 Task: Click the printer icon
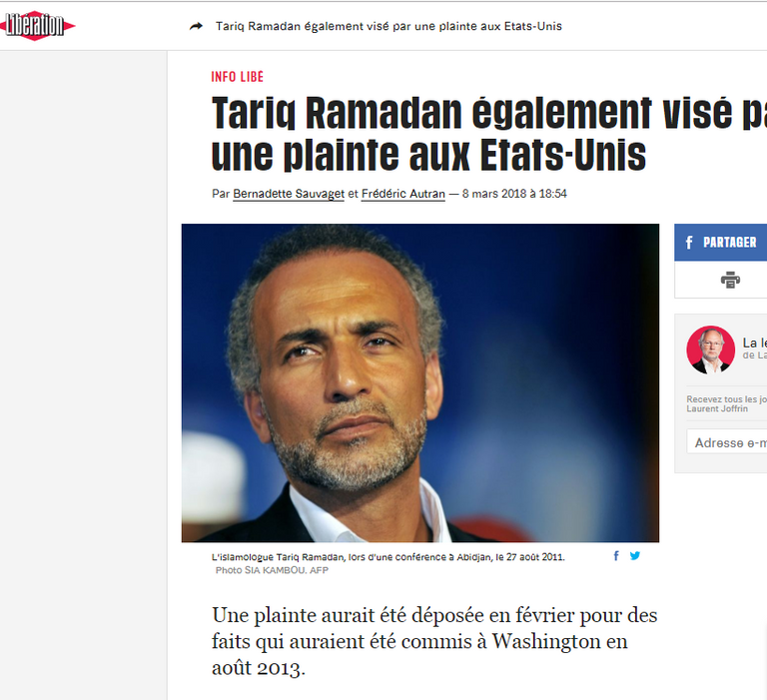point(730,280)
